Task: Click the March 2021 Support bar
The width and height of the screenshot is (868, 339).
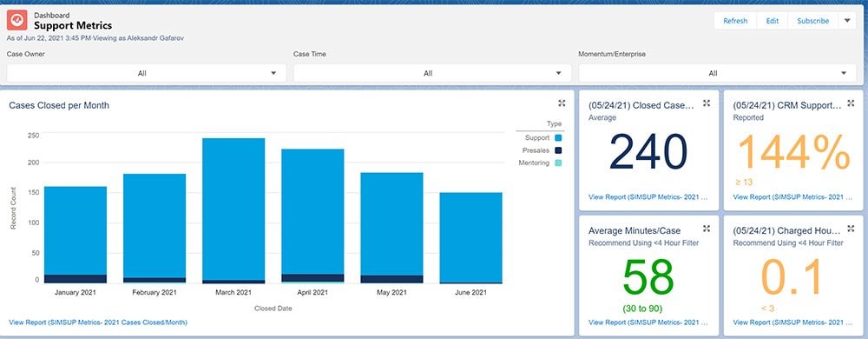Action: click(233, 209)
